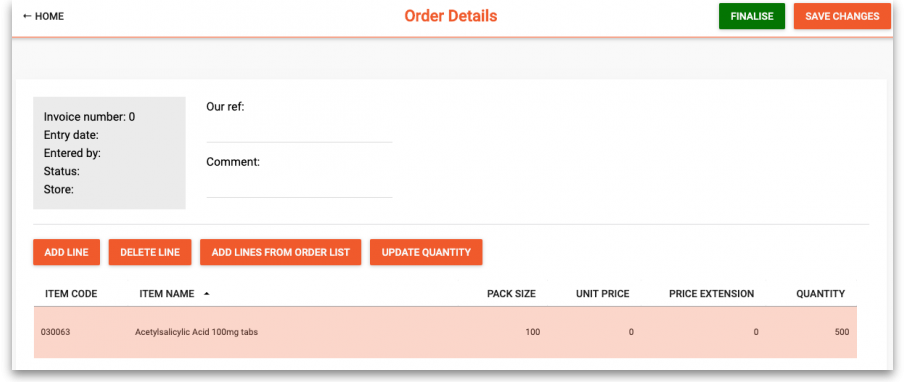Image resolution: width=905 pixels, height=382 pixels.
Task: Sort the table by PRICE EXTENSION
Action: (x=712, y=294)
